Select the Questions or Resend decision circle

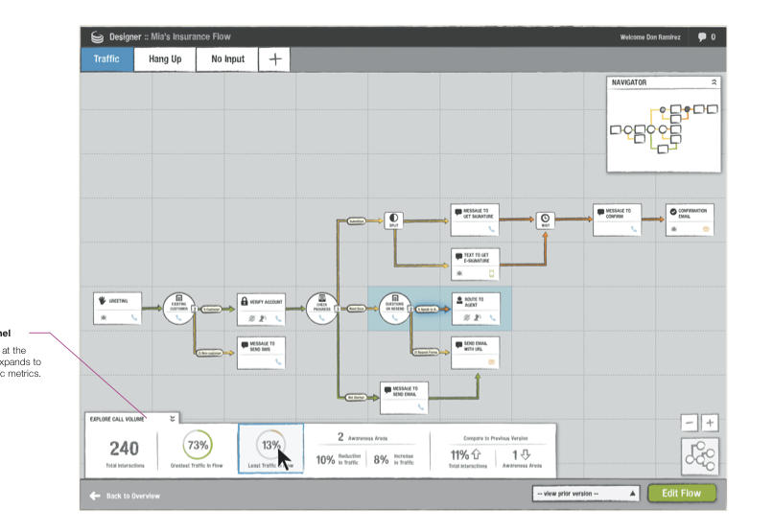tap(395, 309)
